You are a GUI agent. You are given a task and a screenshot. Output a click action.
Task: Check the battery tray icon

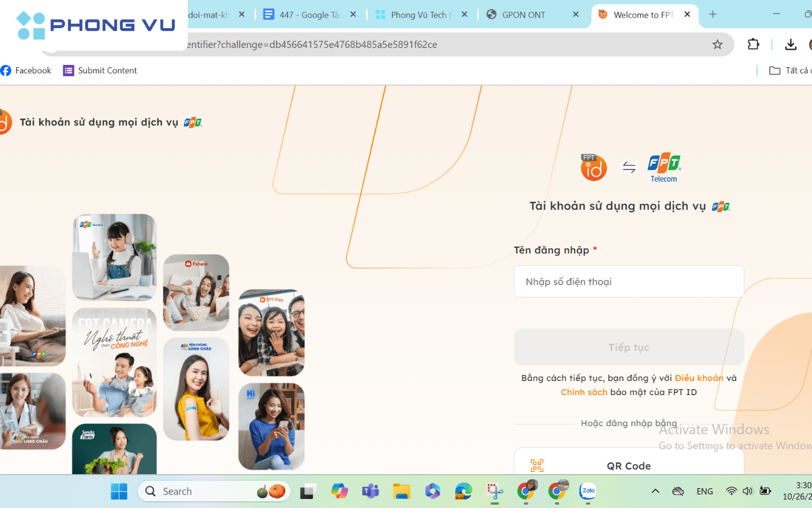coord(765,491)
